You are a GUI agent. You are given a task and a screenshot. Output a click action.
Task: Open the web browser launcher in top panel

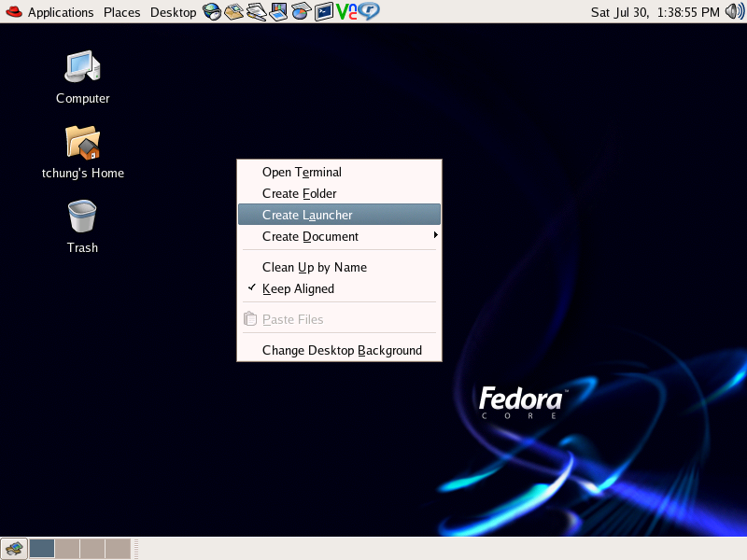point(212,11)
